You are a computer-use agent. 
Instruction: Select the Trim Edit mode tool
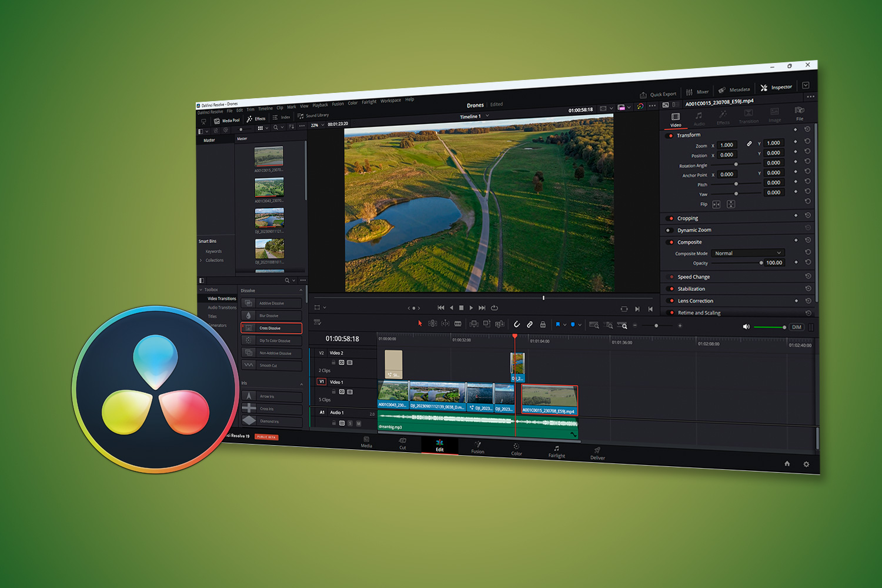pos(433,324)
